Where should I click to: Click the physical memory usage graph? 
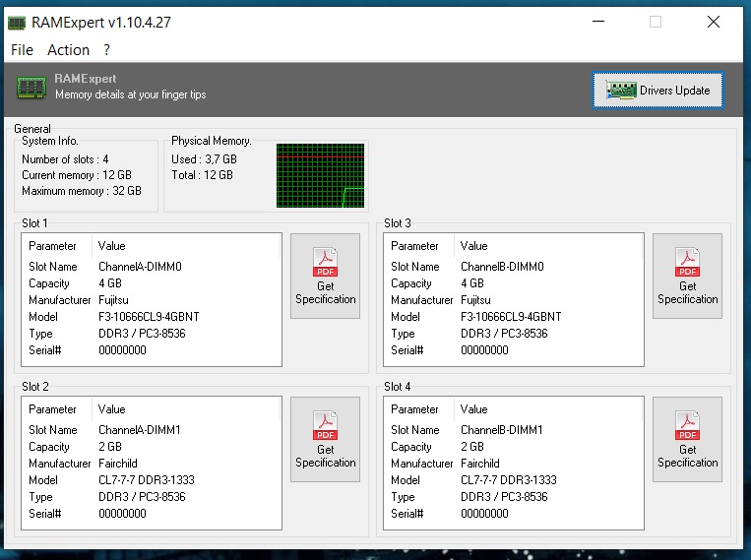tap(320, 175)
